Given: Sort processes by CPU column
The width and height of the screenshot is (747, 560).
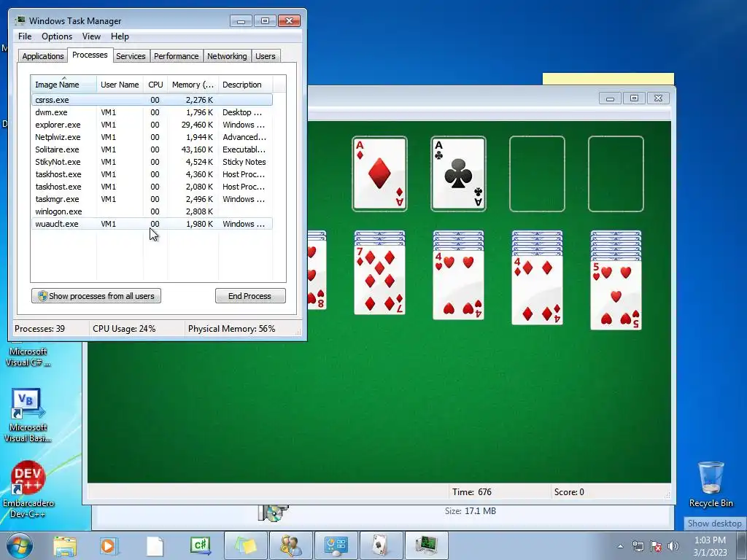Looking at the screenshot, I should [x=155, y=85].
